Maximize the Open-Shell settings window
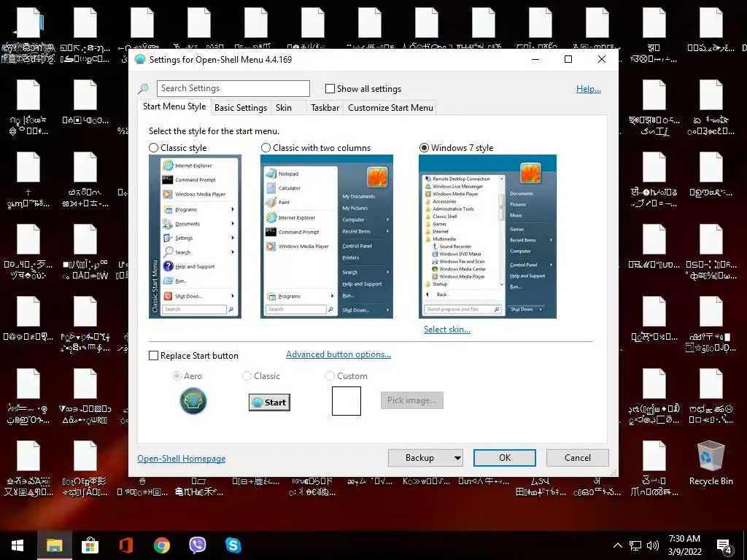The width and height of the screenshot is (747, 560). coord(568,59)
